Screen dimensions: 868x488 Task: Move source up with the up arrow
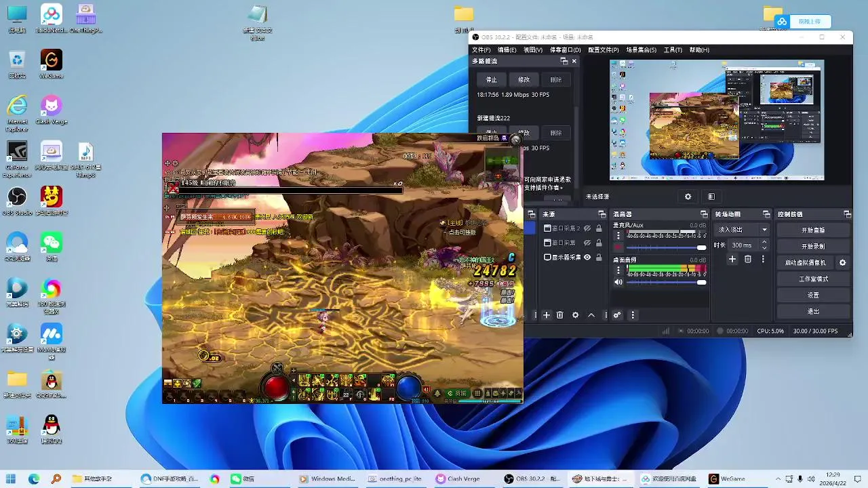(591, 315)
